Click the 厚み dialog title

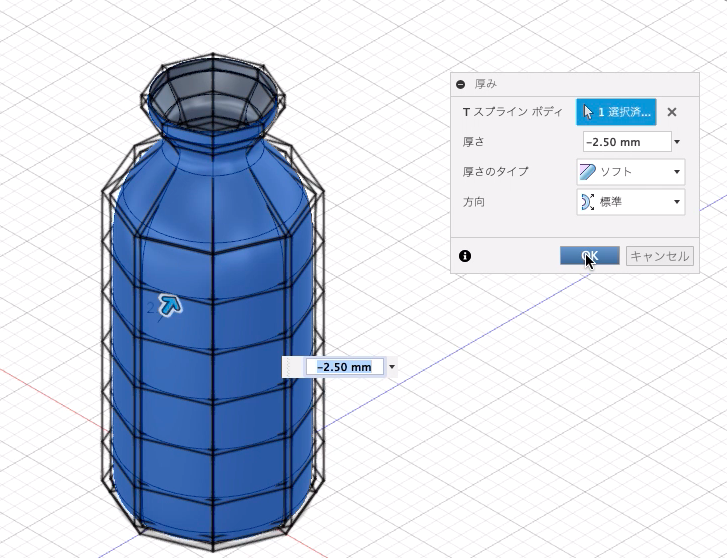(485, 84)
